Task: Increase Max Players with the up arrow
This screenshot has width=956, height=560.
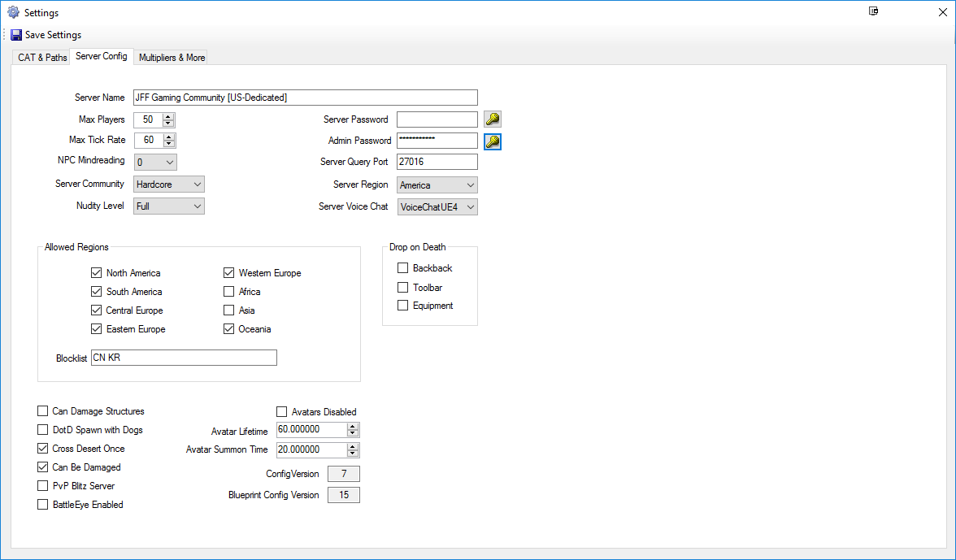Action: pyautogui.click(x=168, y=116)
